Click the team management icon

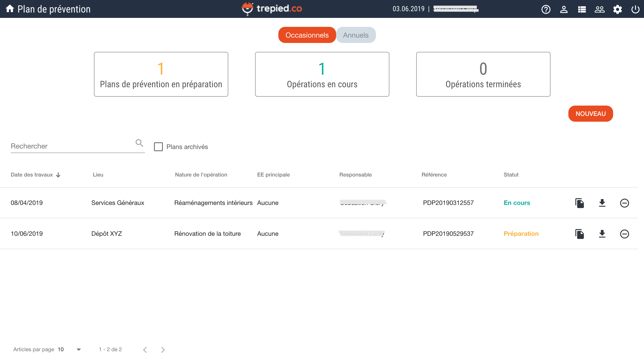tap(599, 9)
